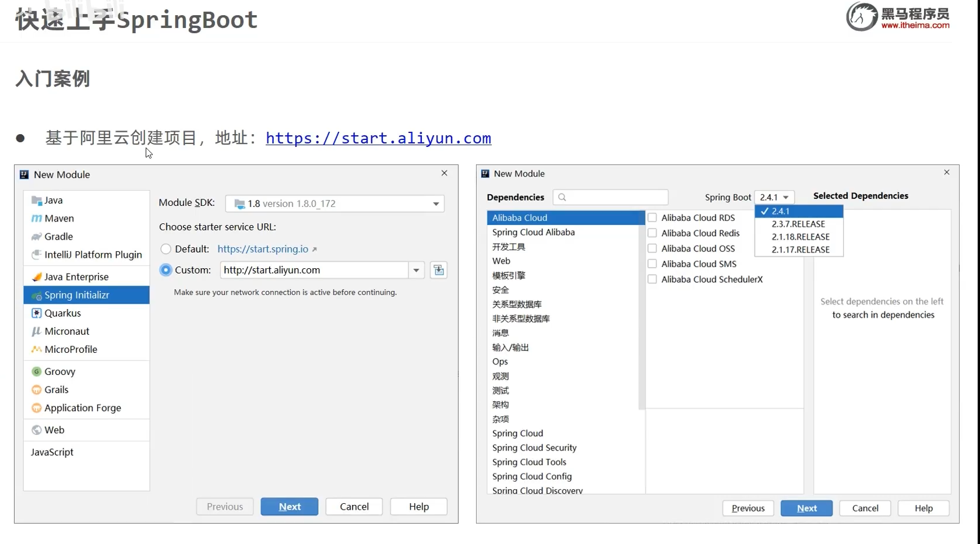Select 开发工具 category
This screenshot has height=544, width=980.
point(563,247)
